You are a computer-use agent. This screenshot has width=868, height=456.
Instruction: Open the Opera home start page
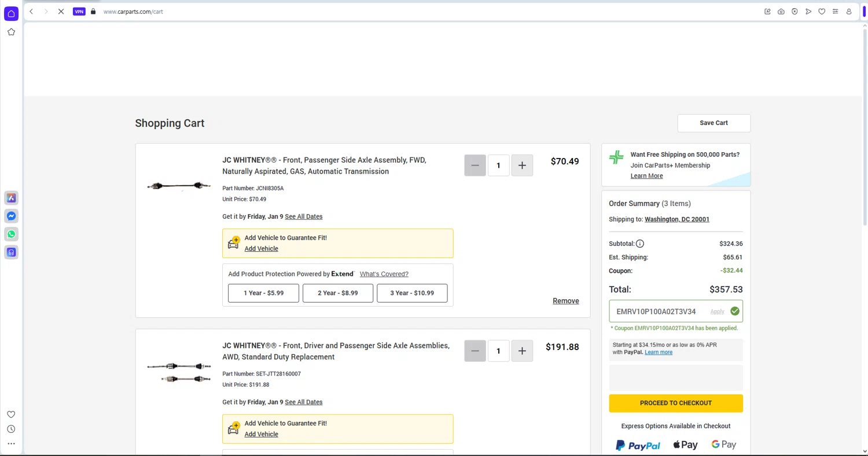coord(11,13)
